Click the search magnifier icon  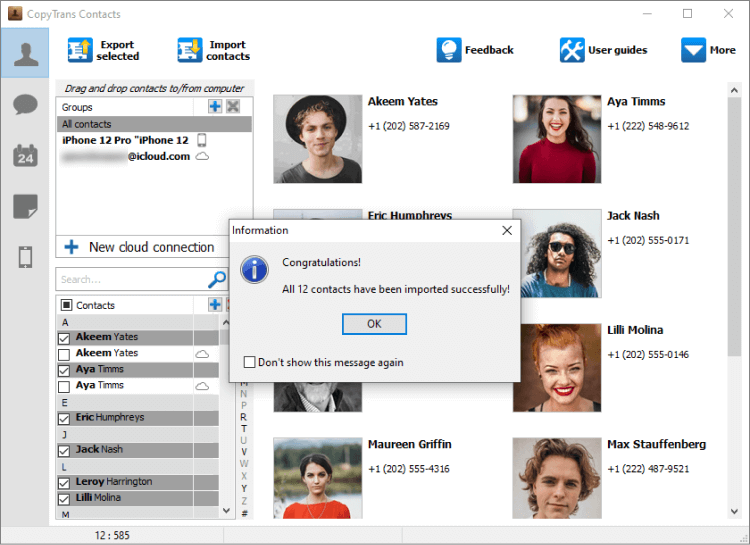pos(217,279)
